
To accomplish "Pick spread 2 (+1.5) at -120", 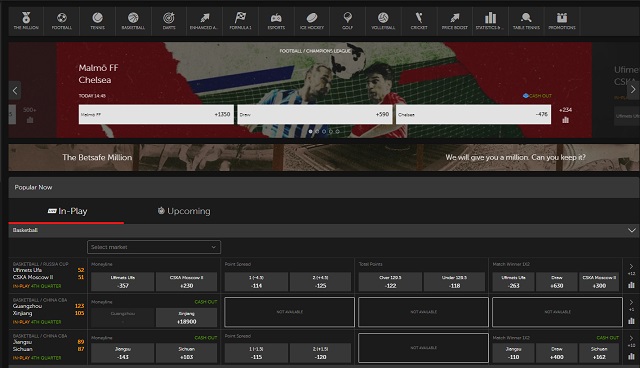I will (320, 353).
